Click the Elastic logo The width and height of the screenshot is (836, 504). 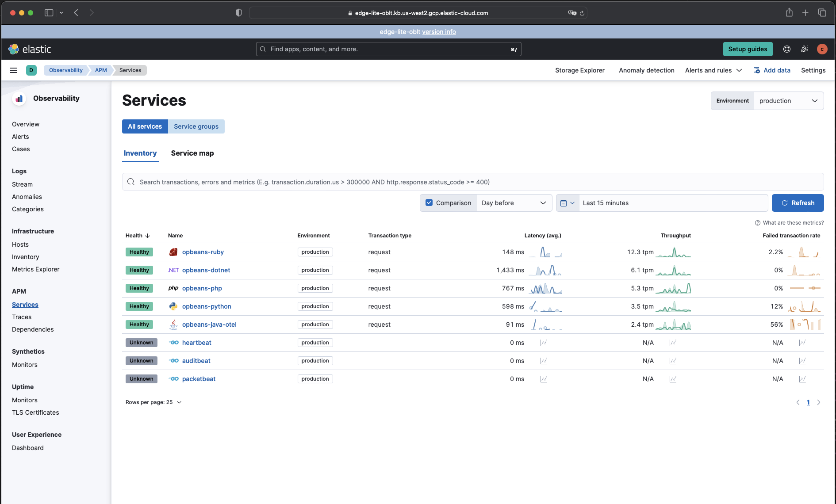[30, 49]
